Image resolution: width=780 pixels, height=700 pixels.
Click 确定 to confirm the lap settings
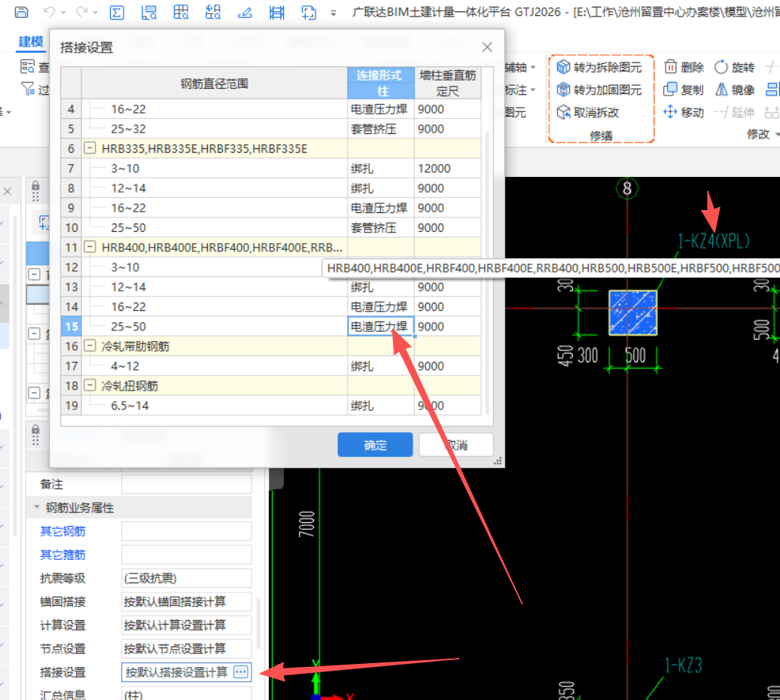coord(375,445)
